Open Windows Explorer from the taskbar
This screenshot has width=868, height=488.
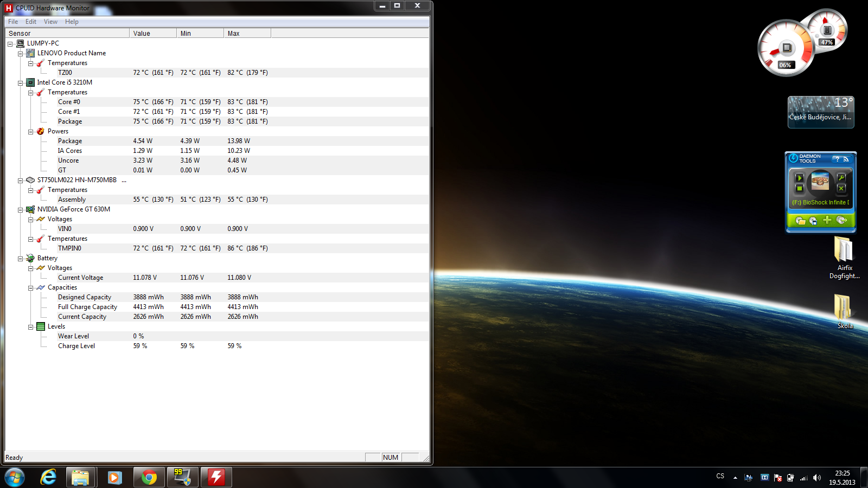click(x=80, y=478)
